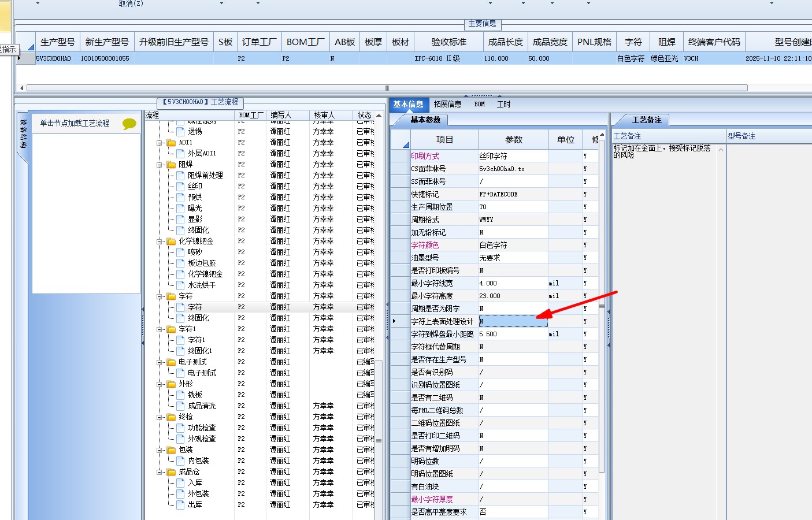The image size is (812, 520).
Task: Click the 成品长度 column header
Action: (x=506, y=42)
